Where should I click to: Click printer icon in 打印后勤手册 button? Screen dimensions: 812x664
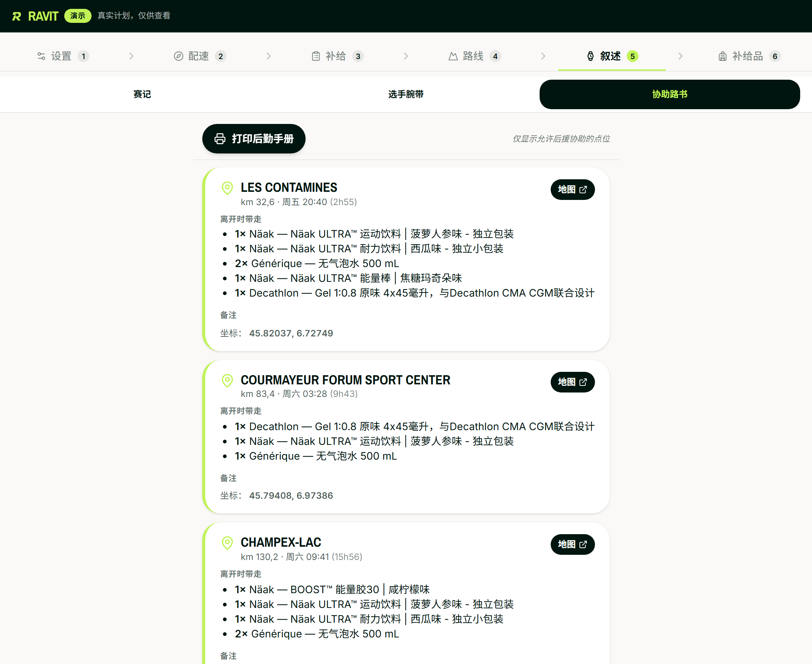click(220, 138)
